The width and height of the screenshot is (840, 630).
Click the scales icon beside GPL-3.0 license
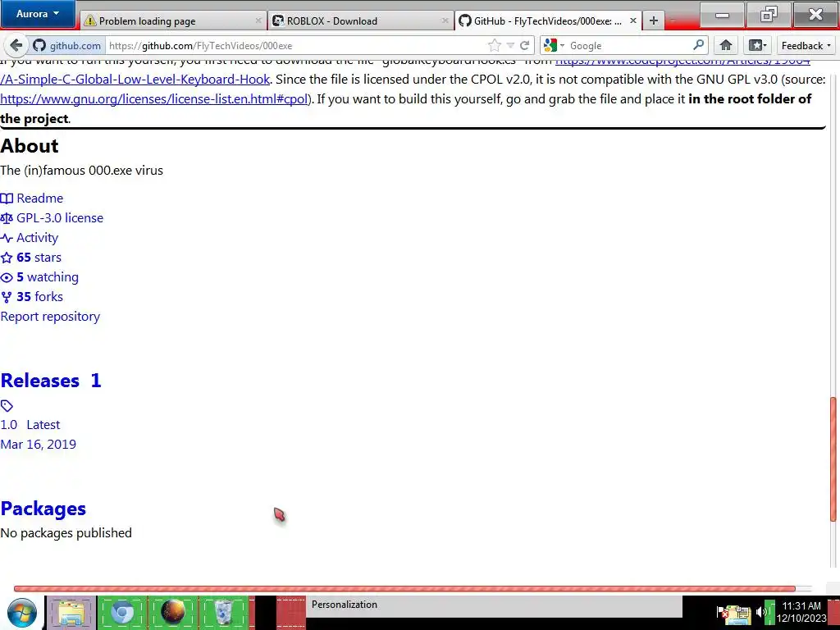(x=7, y=218)
